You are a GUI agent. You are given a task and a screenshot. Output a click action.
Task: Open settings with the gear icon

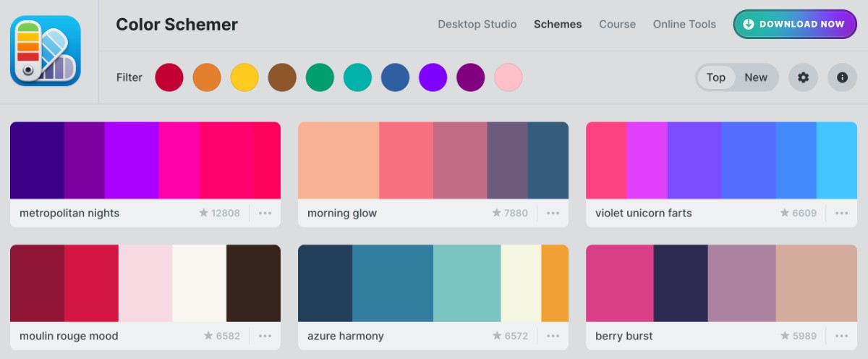[803, 77]
